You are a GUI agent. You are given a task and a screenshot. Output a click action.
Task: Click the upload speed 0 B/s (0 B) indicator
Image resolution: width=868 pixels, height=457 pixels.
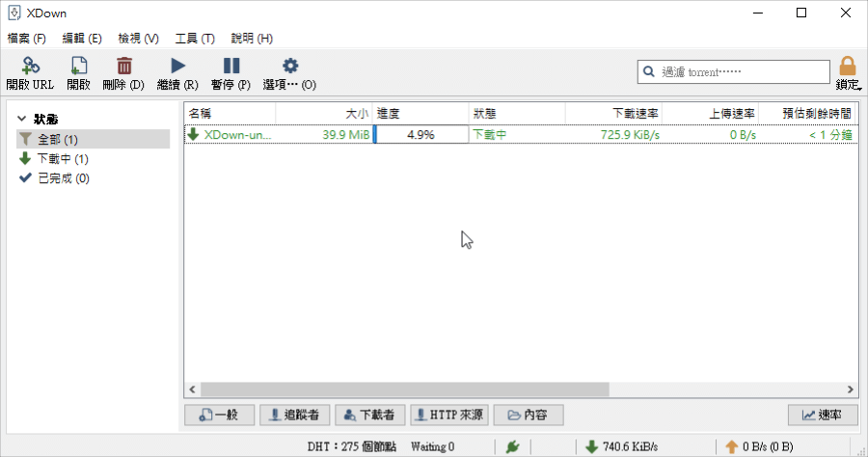click(x=760, y=446)
